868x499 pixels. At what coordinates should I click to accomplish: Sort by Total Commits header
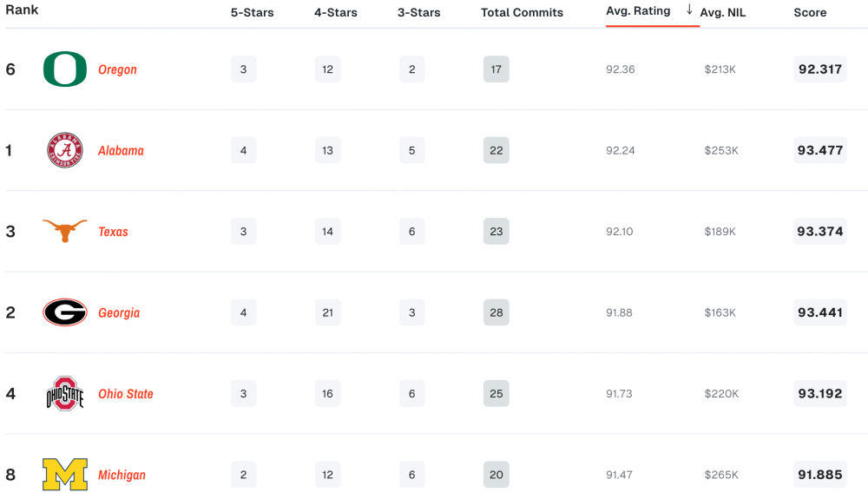point(522,13)
